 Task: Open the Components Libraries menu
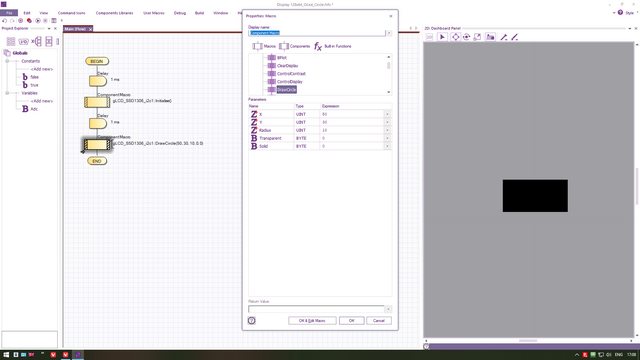pyautogui.click(x=114, y=13)
